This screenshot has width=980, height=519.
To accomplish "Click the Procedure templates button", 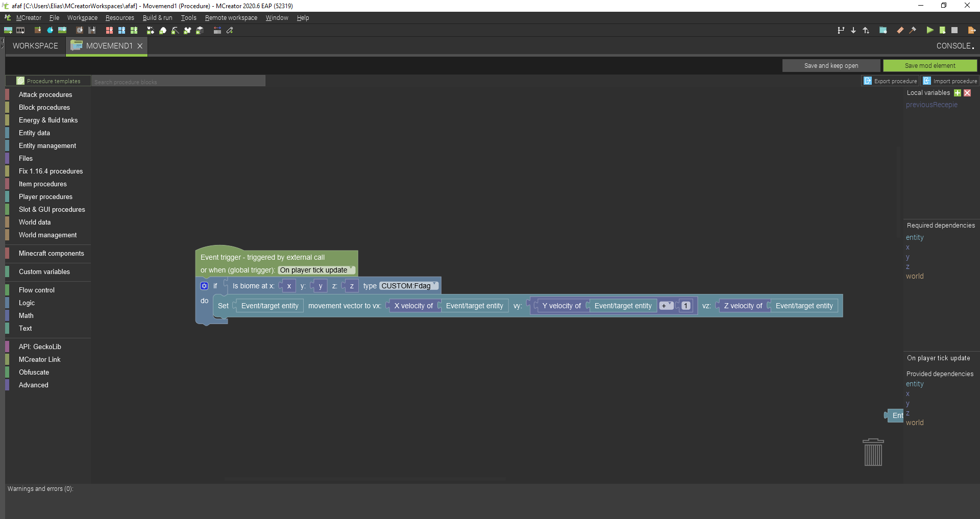I will pos(48,81).
